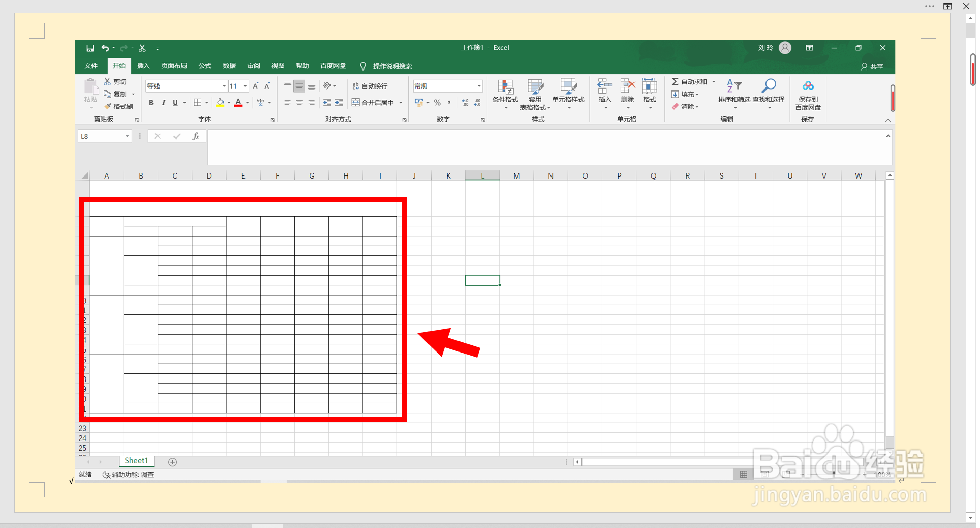Image resolution: width=980 pixels, height=528 pixels.
Task: Click the Format Painter (格式刷) tool
Action: [118, 106]
